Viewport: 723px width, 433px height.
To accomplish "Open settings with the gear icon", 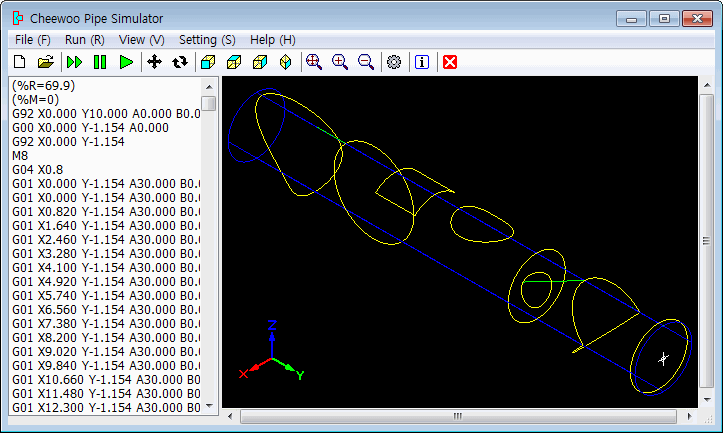I will click(x=394, y=62).
